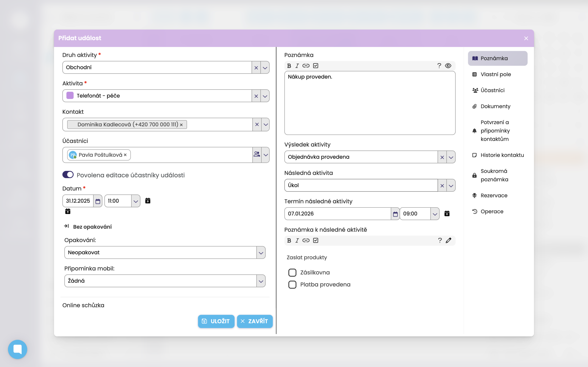
Task: Switch to Vlastní pole side tab
Action: tap(495, 74)
